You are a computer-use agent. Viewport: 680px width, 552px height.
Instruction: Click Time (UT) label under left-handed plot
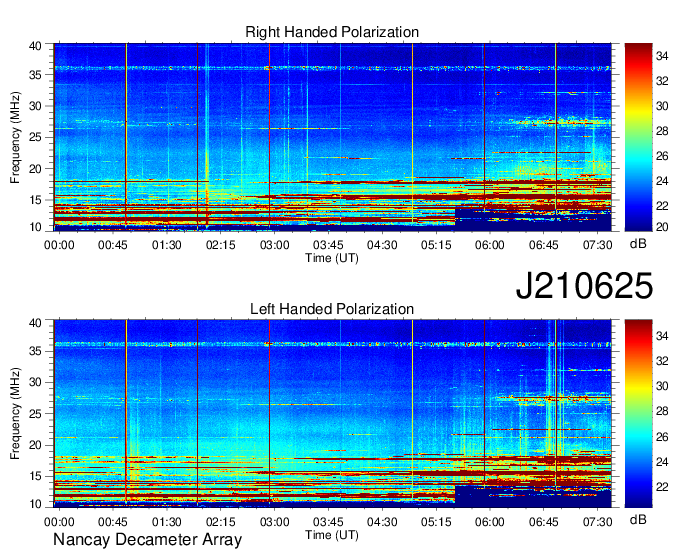click(332, 535)
